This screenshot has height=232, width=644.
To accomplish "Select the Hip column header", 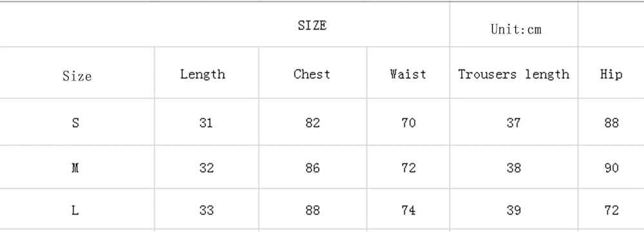I will point(611,74).
